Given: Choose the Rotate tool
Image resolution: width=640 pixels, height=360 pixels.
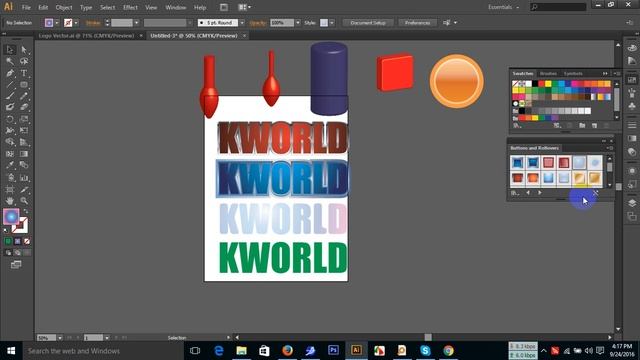Looking at the screenshot, I should point(10,119).
